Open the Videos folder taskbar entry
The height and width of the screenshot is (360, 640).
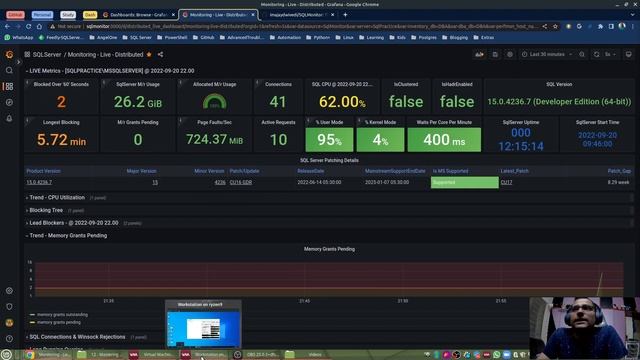point(308,354)
